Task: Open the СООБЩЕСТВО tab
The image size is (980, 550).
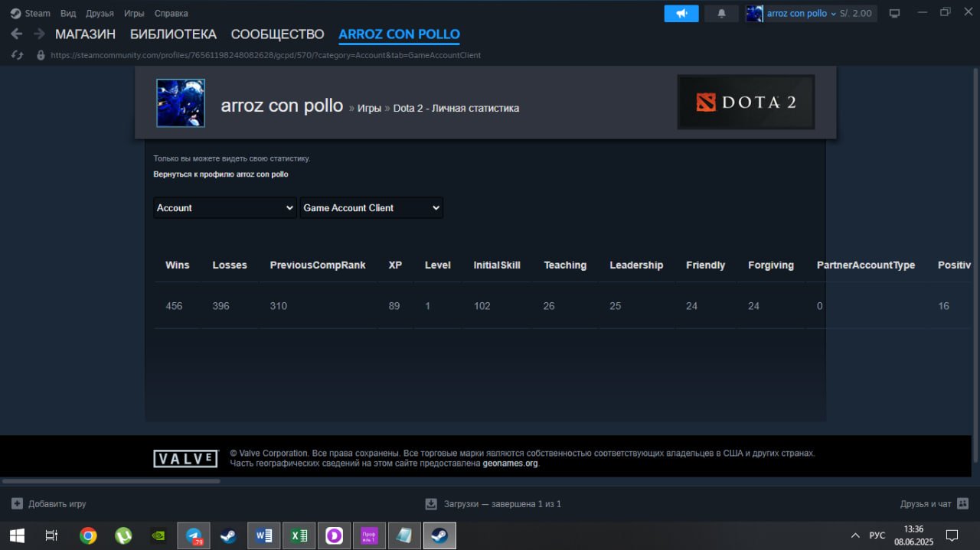Action: coord(278,34)
